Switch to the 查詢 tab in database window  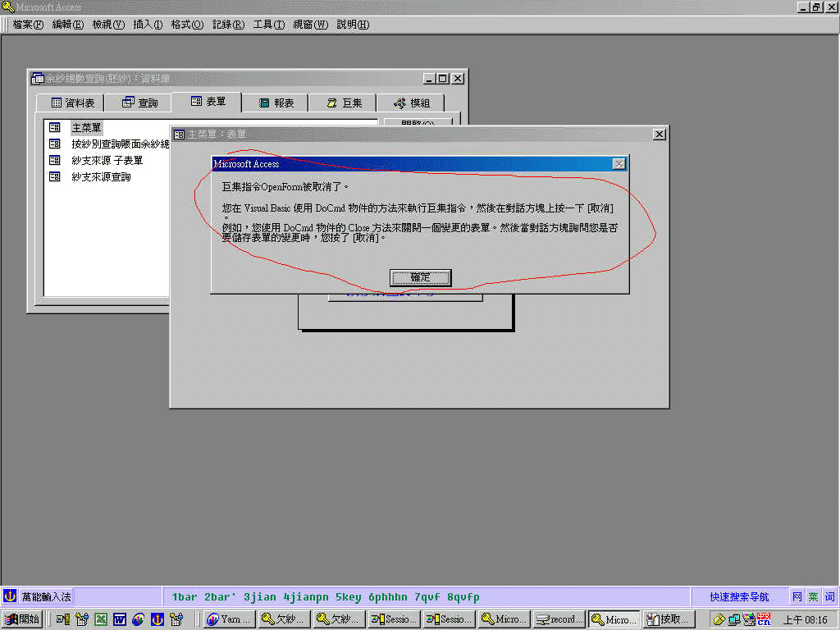[139, 103]
